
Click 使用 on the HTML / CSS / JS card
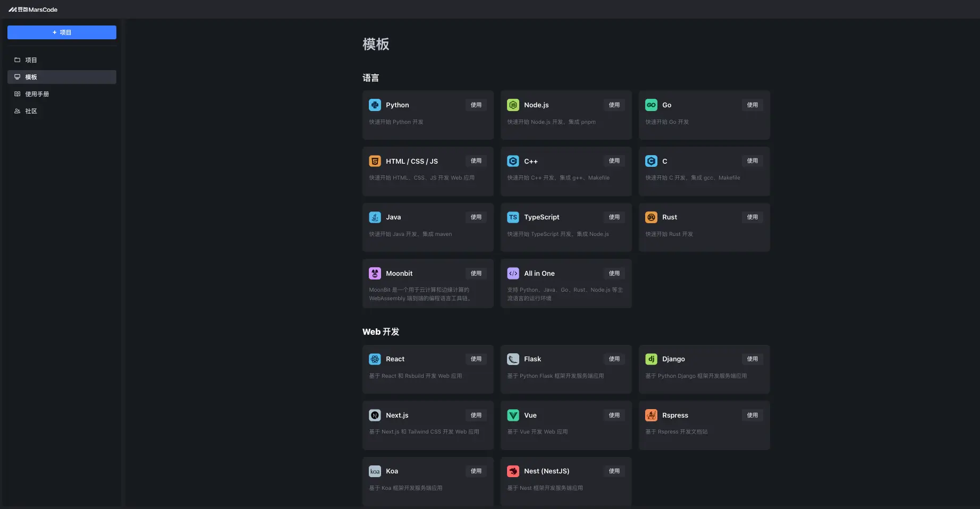476,161
